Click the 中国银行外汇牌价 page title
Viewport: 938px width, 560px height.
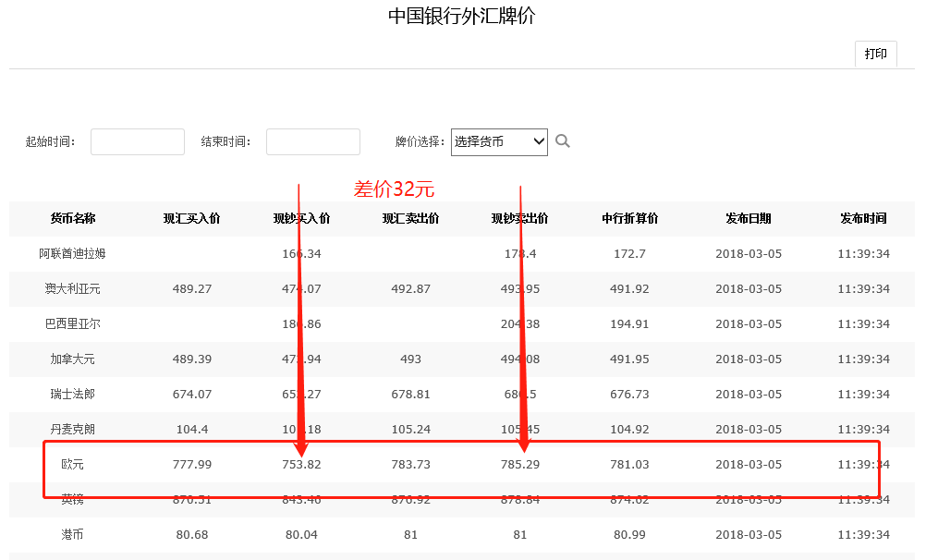pyautogui.click(x=461, y=16)
